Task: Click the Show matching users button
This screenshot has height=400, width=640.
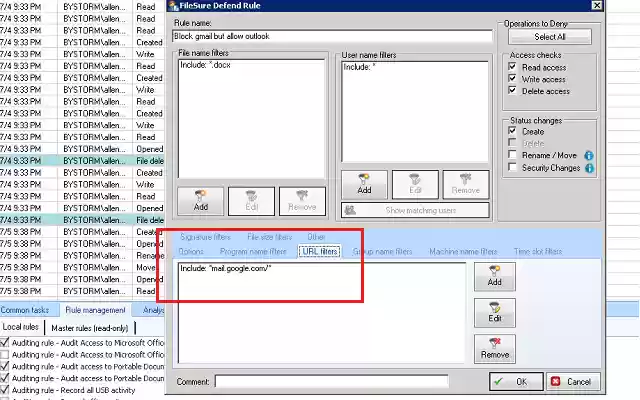Action: pos(415,210)
